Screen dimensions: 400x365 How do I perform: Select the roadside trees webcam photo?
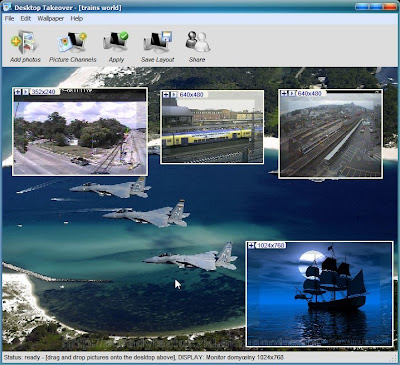click(x=80, y=132)
